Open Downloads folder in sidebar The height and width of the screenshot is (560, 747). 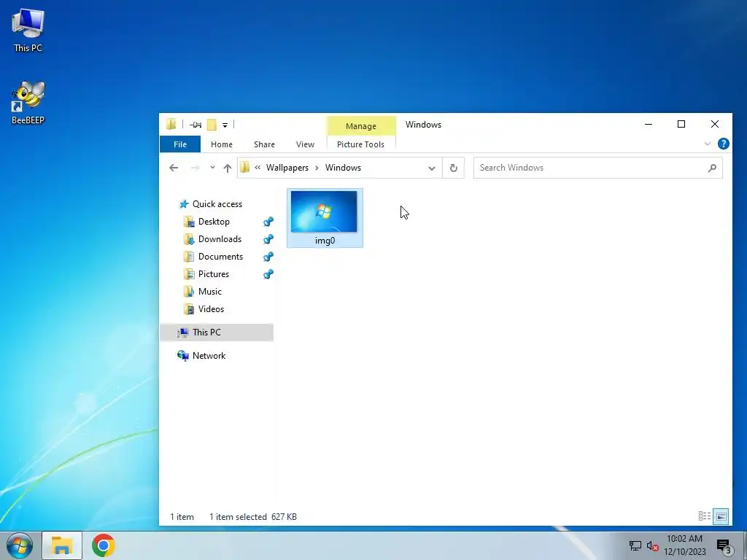(x=220, y=239)
